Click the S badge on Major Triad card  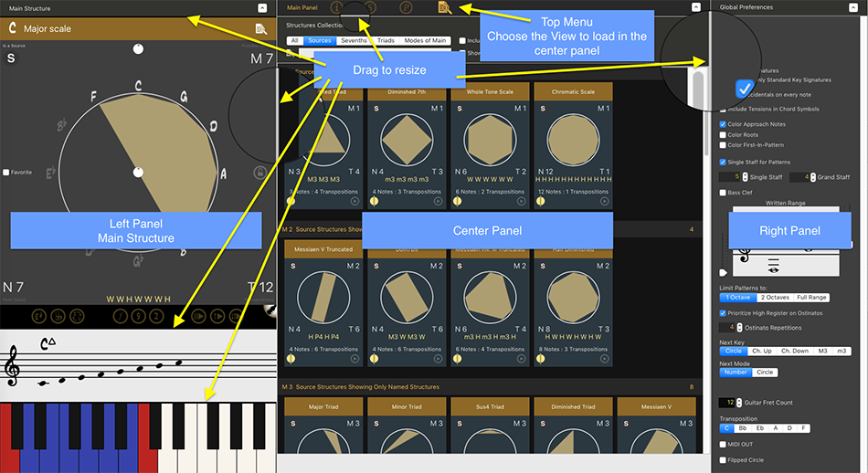pos(293,423)
